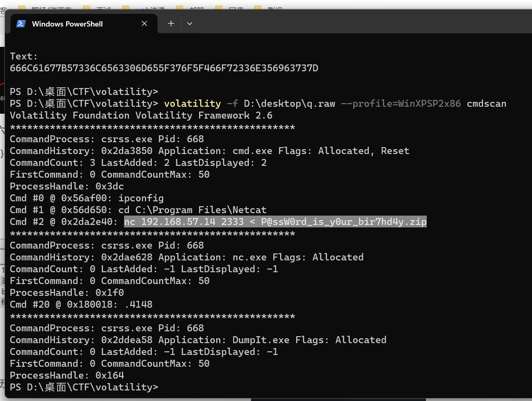
Task: Select the Windows PowerShell tab
Action: coord(84,24)
